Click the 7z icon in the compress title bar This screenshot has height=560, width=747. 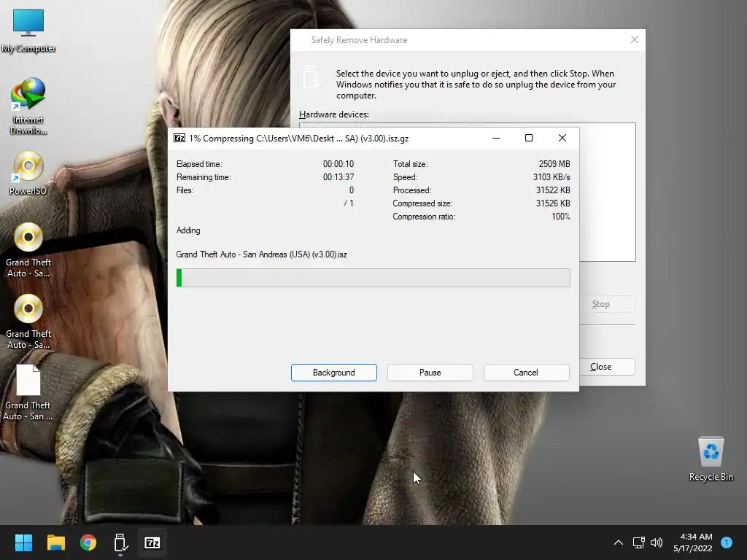pyautogui.click(x=179, y=138)
